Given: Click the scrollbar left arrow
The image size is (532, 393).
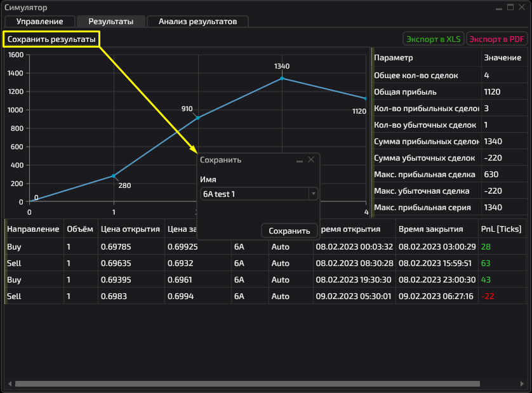Looking at the screenshot, I should (10, 384).
